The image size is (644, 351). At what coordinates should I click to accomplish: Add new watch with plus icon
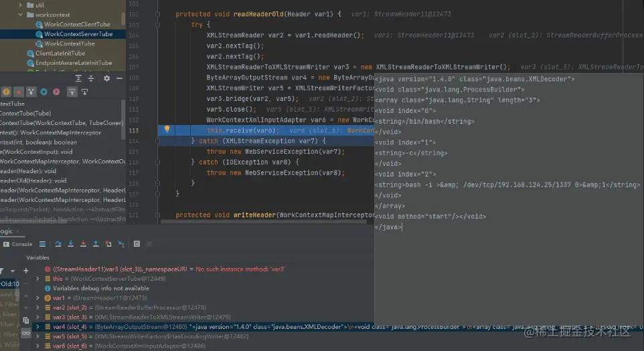tap(26, 271)
